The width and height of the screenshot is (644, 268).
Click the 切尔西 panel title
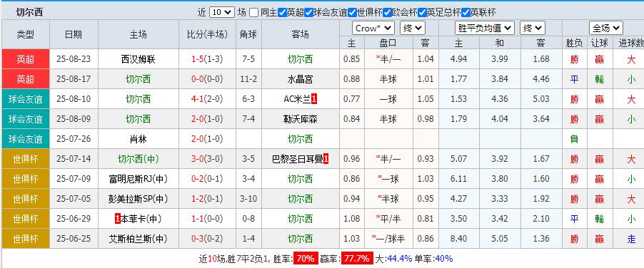(29, 12)
